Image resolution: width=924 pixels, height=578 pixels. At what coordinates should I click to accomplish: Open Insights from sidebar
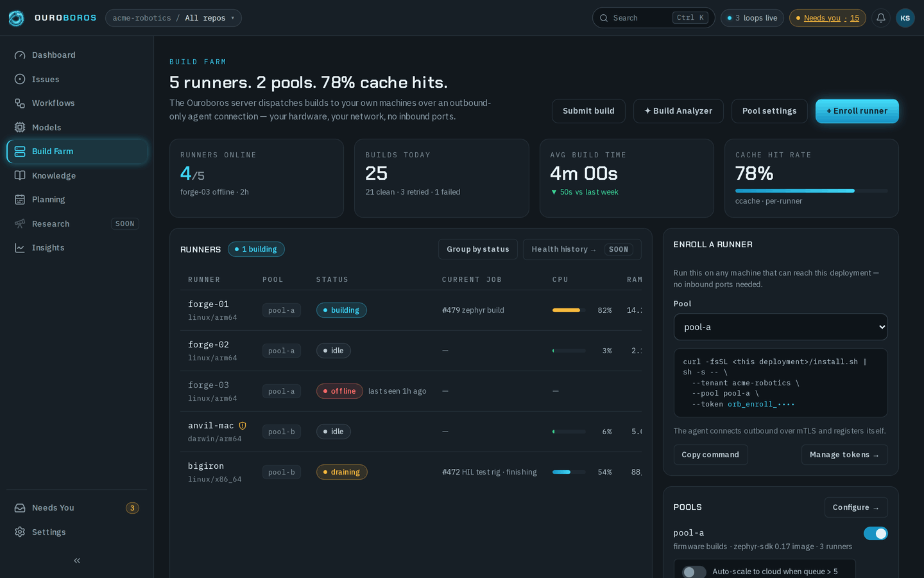click(77, 248)
